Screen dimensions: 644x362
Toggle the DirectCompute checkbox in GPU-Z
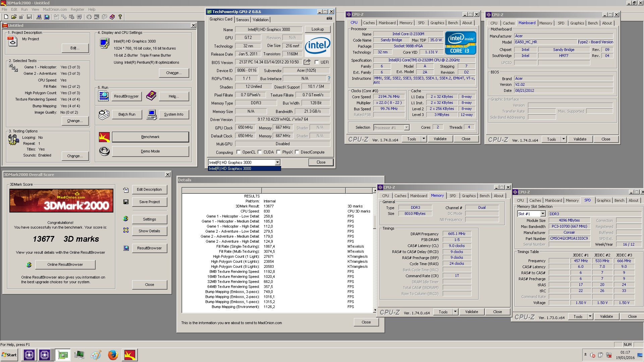coord(297,152)
